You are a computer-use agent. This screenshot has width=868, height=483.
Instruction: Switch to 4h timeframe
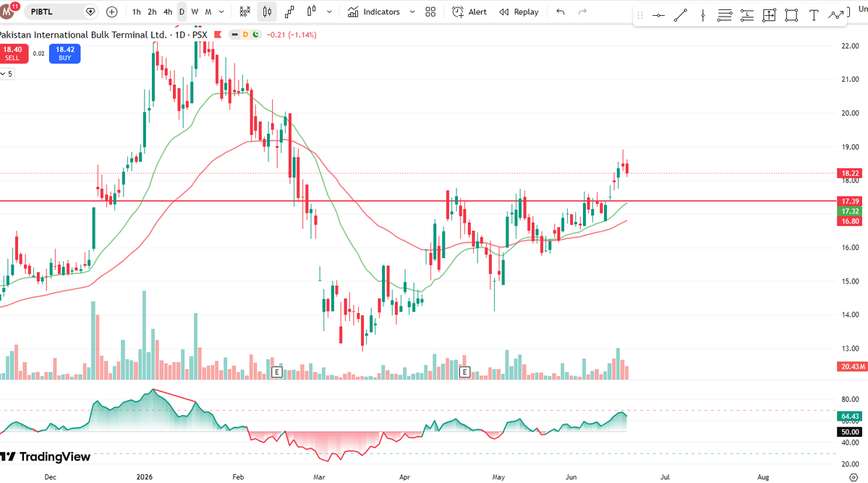coord(168,12)
